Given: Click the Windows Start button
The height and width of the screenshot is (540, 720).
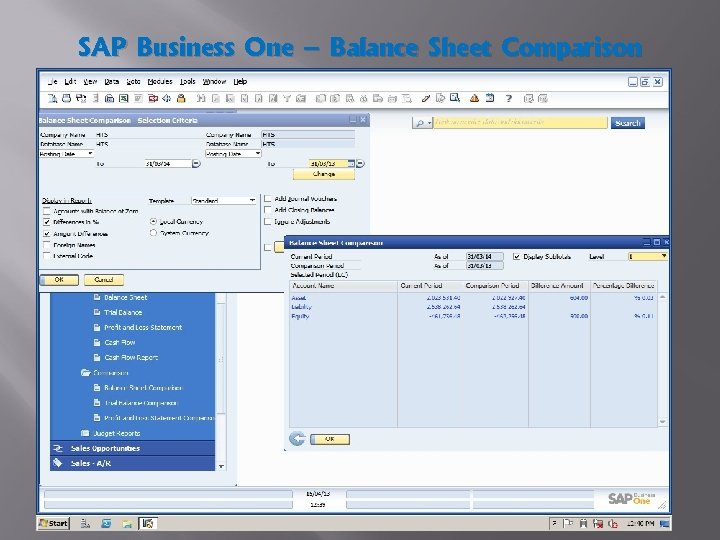Looking at the screenshot, I should (54, 523).
